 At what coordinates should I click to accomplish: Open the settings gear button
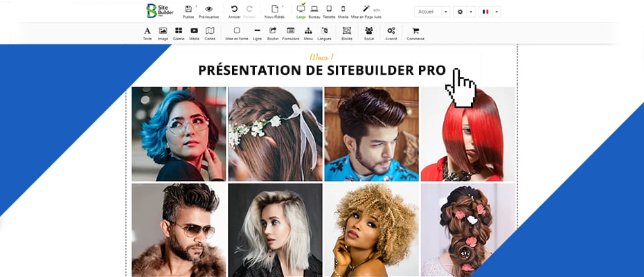[460, 12]
